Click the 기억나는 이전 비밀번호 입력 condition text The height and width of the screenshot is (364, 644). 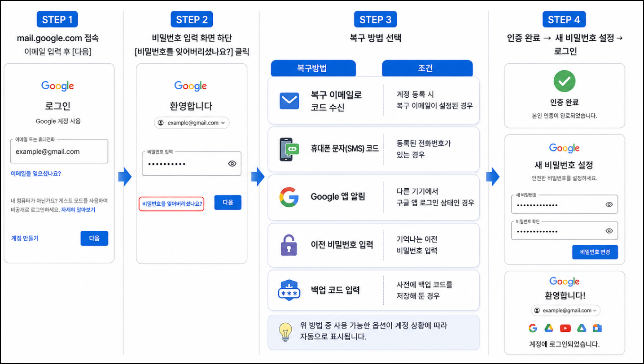click(417, 245)
